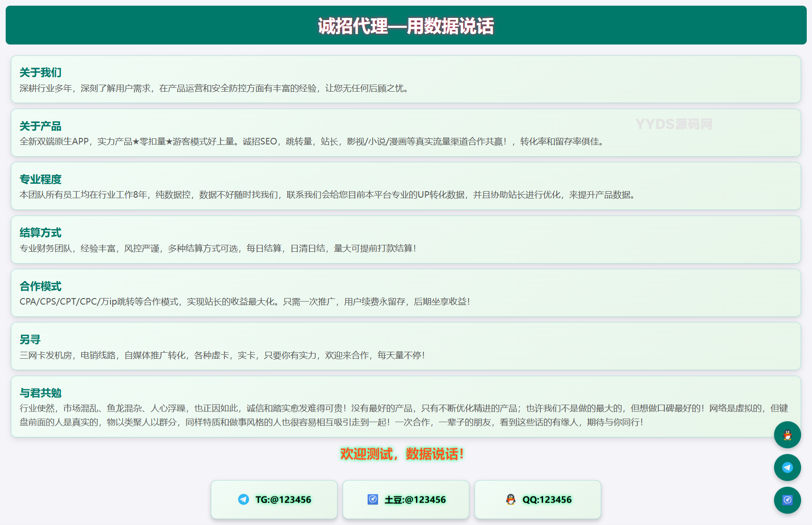Click the Potato app icon beside 土豆:@123456

point(373,499)
